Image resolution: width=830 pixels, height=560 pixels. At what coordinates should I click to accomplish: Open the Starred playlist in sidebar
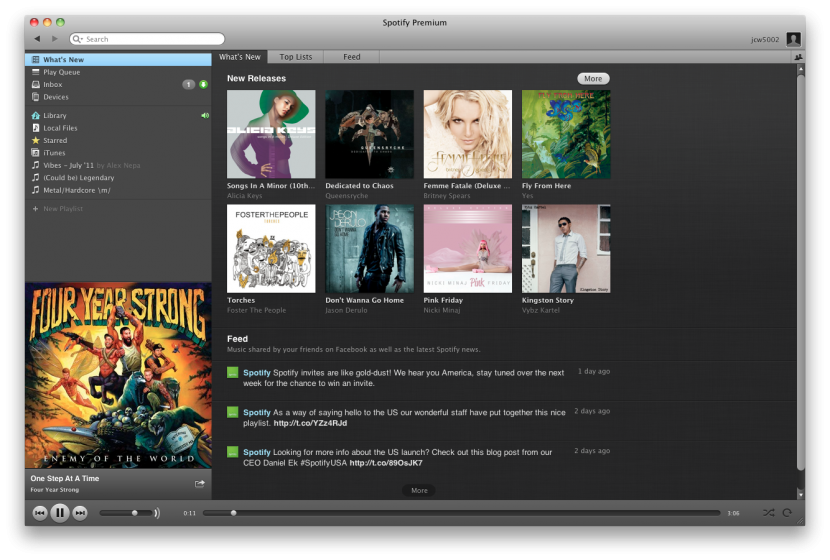click(55, 141)
